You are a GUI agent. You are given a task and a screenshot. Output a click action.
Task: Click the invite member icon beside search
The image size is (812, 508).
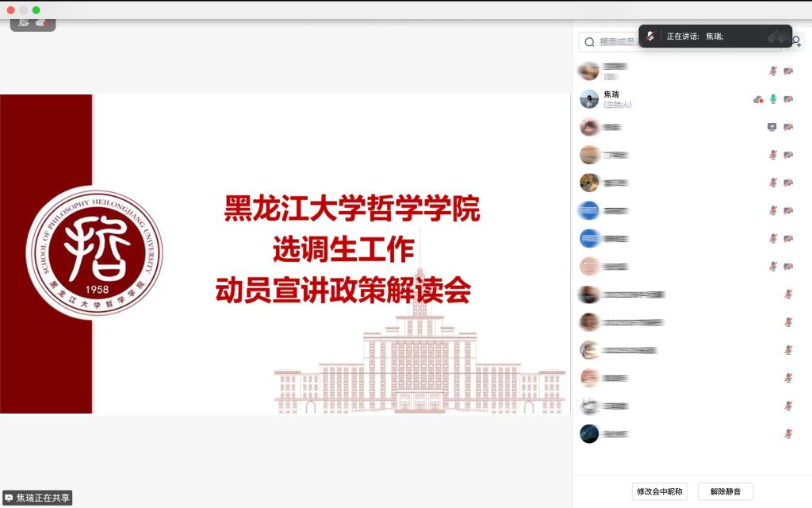point(798,41)
